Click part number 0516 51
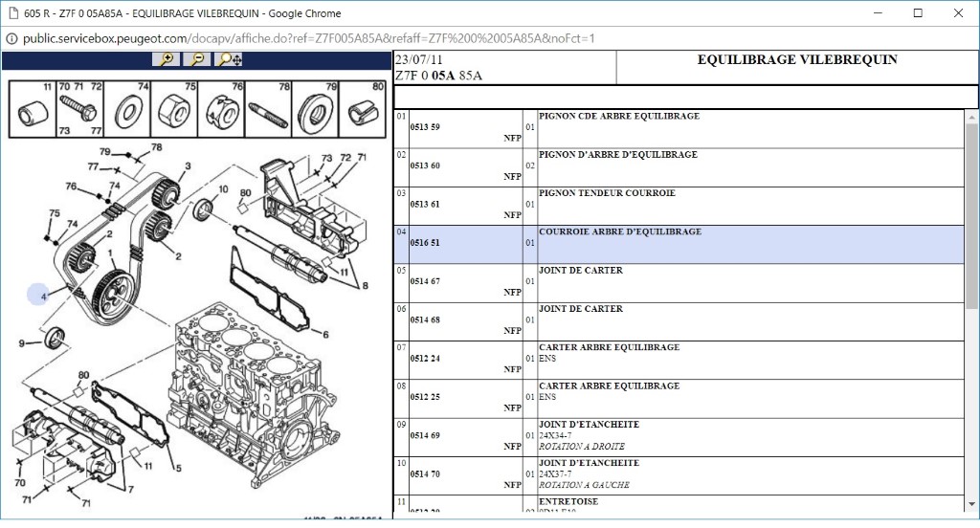 [425, 243]
